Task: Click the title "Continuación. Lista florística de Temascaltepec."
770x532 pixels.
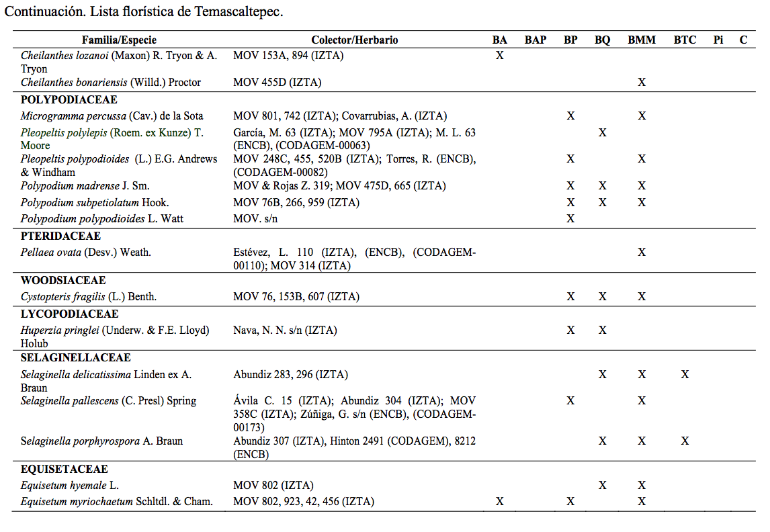Action: click(x=144, y=13)
